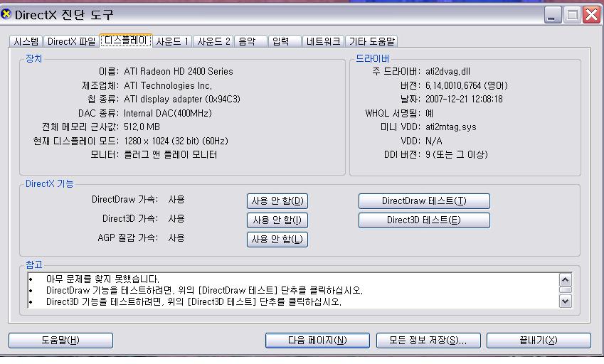Exit with the 끝내기(X) button
Screen dimensions: 604x364
pyautogui.click(x=539, y=341)
